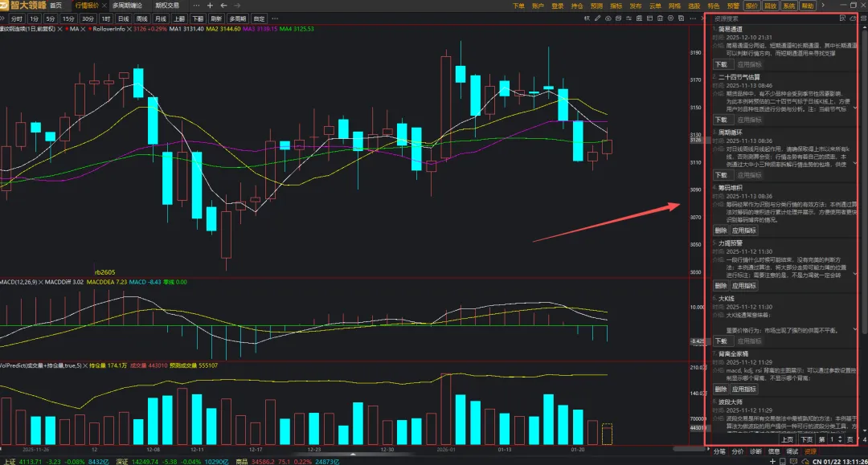Go to next page with 下页

coord(807,439)
